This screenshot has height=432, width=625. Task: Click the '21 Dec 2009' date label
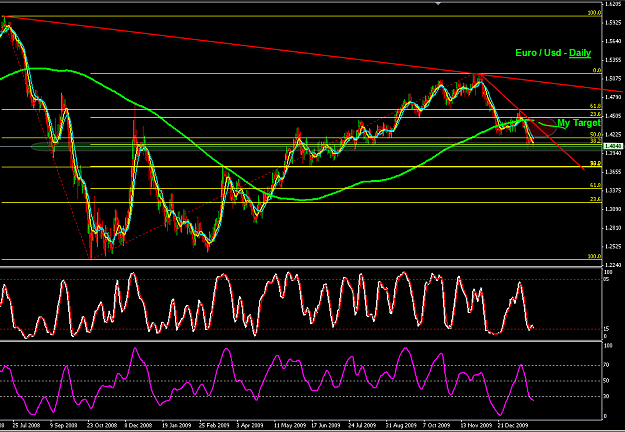coord(513,425)
